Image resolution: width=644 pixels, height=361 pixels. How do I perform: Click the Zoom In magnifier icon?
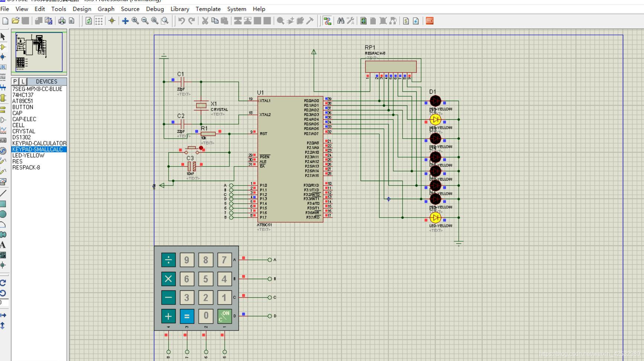135,21
